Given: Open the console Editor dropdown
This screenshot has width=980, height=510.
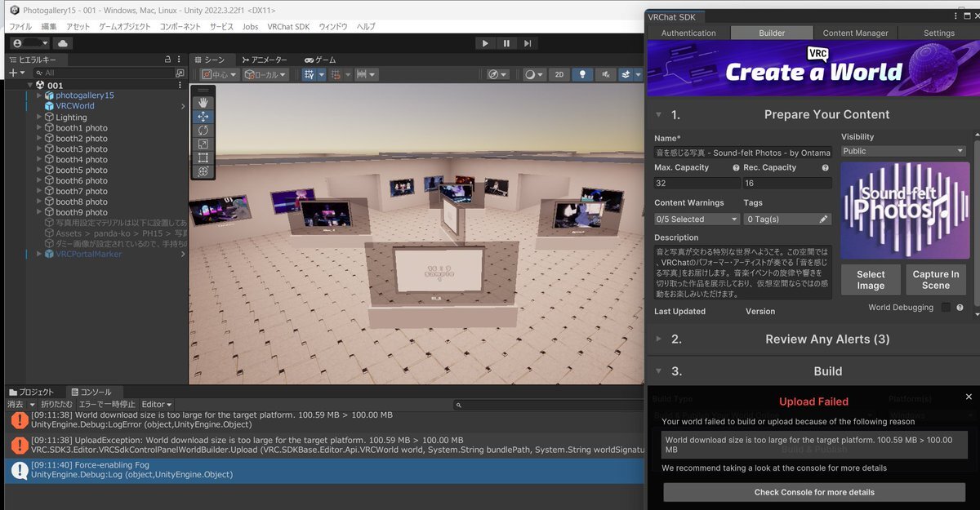Looking at the screenshot, I should tap(157, 405).
